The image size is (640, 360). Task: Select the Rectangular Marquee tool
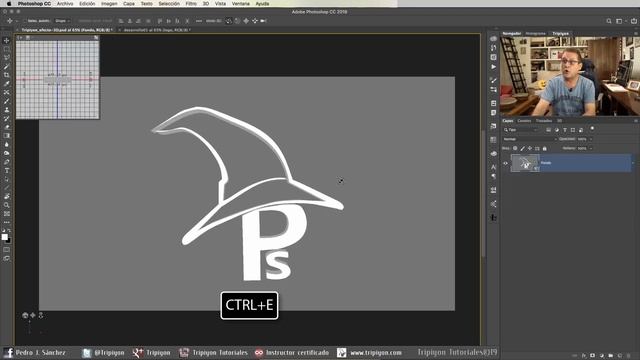pyautogui.click(x=7, y=49)
